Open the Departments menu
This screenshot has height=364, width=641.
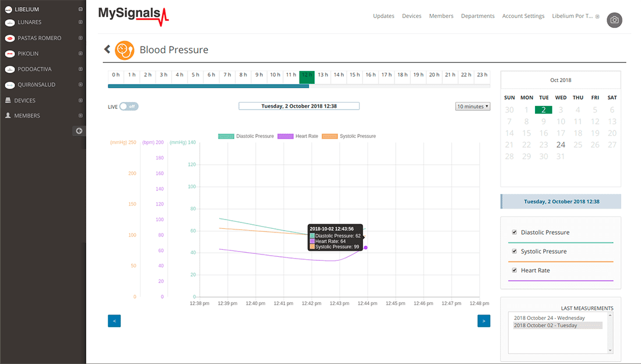[478, 16]
